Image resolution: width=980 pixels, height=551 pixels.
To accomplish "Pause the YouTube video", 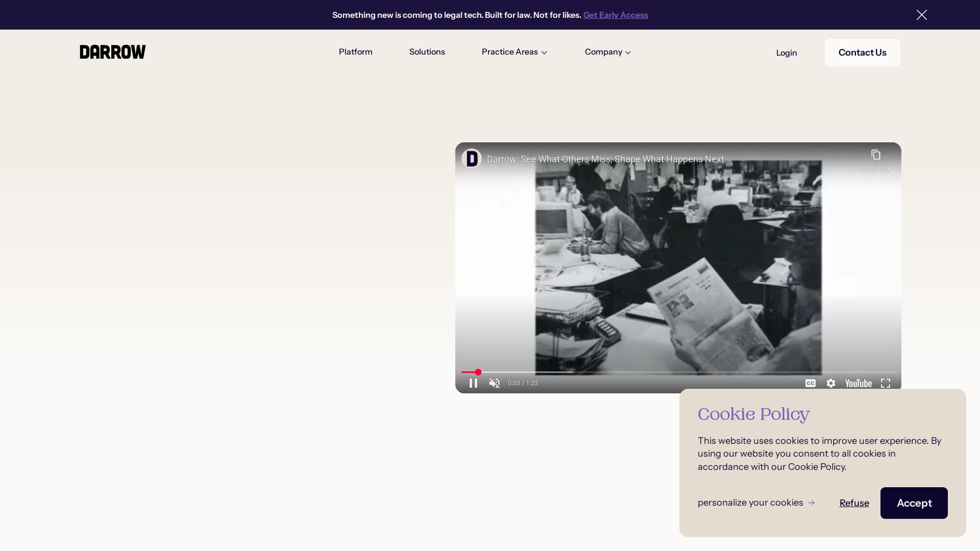I will (473, 383).
